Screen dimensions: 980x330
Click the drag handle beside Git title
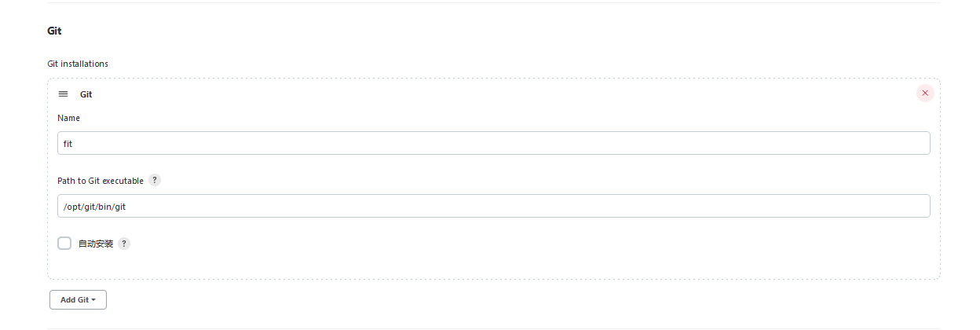tap(64, 94)
